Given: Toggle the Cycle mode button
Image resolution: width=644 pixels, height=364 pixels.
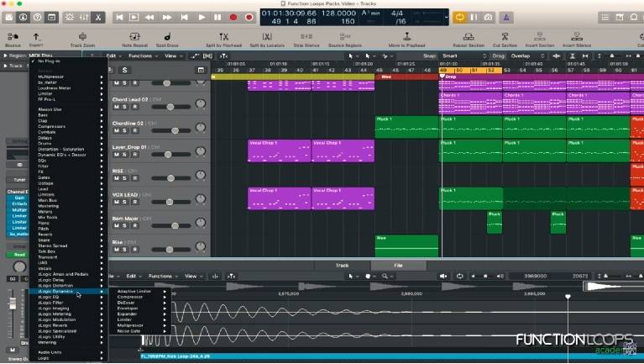Looking at the screenshot, I should (460, 17).
